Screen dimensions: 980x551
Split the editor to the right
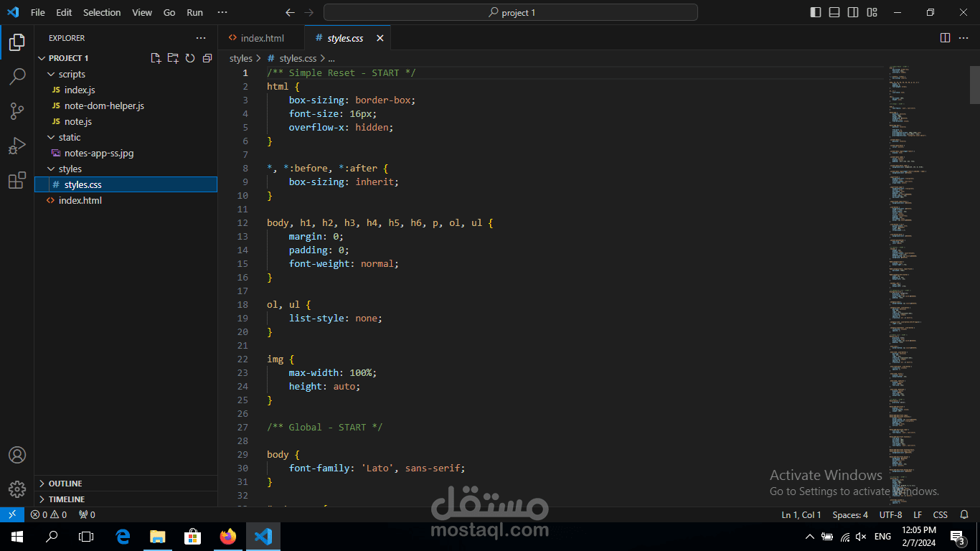945,38
